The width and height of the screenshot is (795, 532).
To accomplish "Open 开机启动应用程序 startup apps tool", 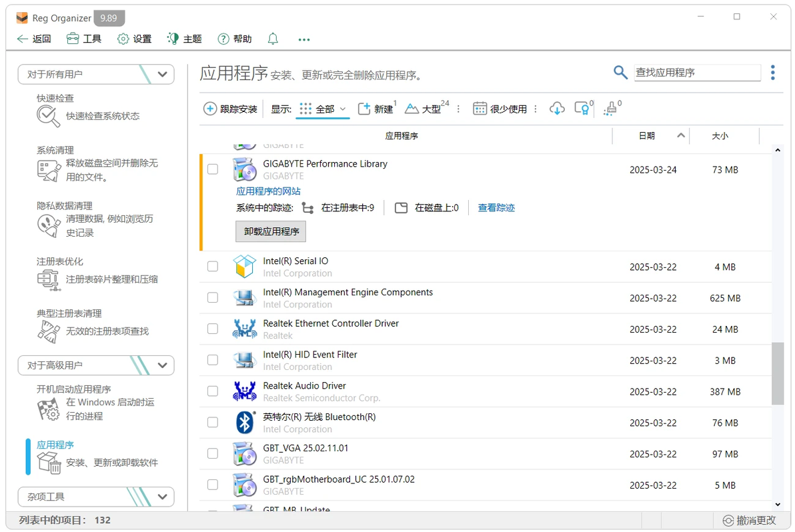I will (96, 403).
